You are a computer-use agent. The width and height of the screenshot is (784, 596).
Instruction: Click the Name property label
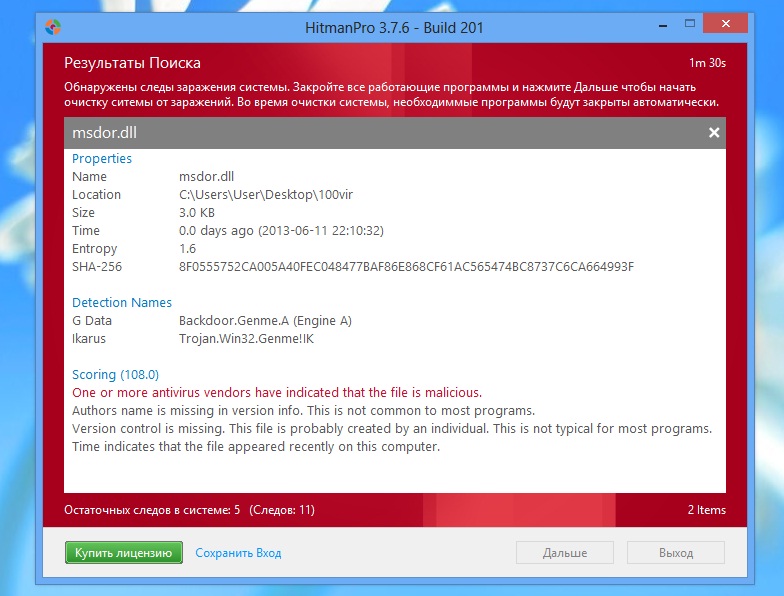pos(90,176)
